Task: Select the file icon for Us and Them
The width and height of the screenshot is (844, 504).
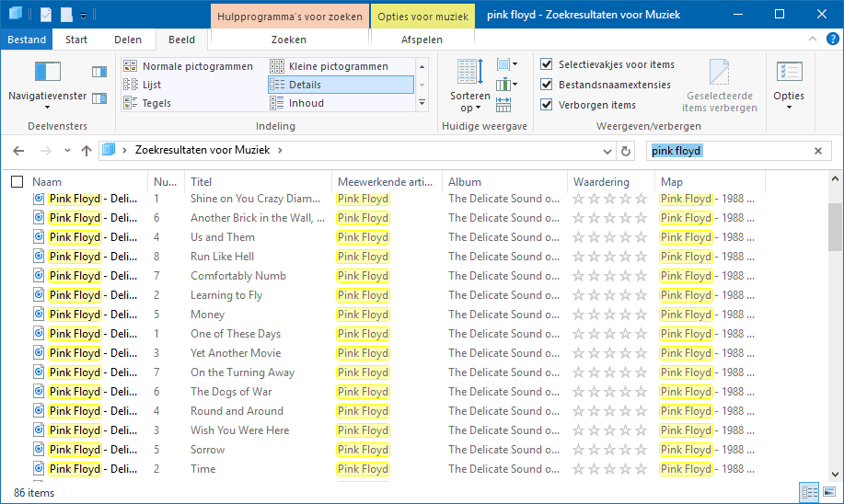Action: 39,236
